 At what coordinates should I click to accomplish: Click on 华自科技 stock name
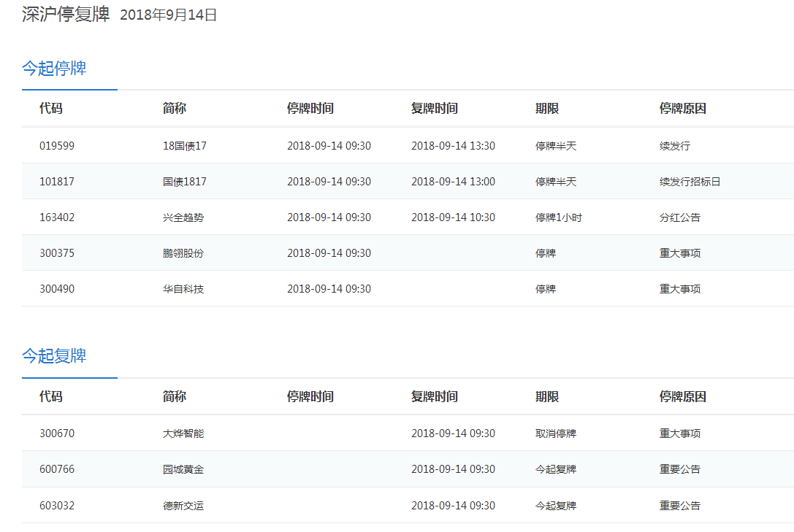[x=183, y=289]
